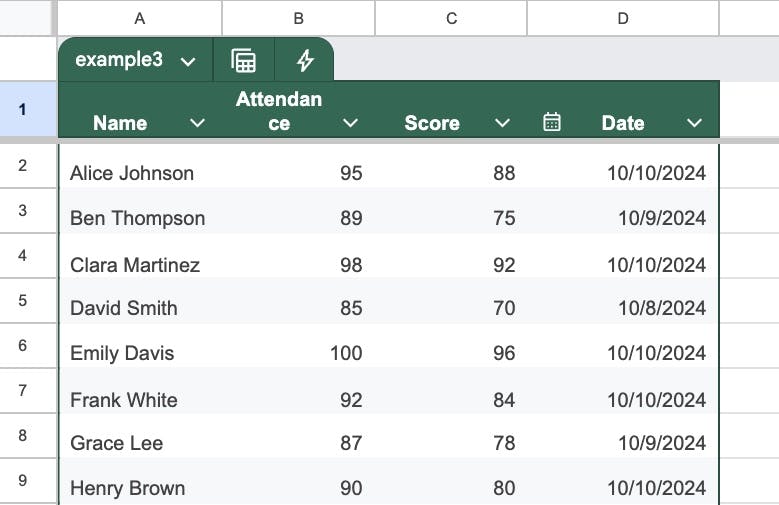Select column C header
This screenshot has height=505, width=779.
point(451,18)
